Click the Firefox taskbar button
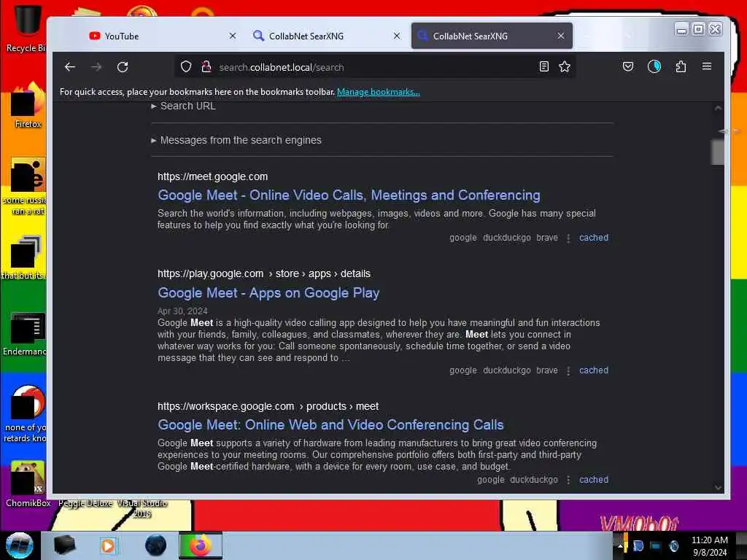Screen dimensions: 747x560 (x=200, y=545)
